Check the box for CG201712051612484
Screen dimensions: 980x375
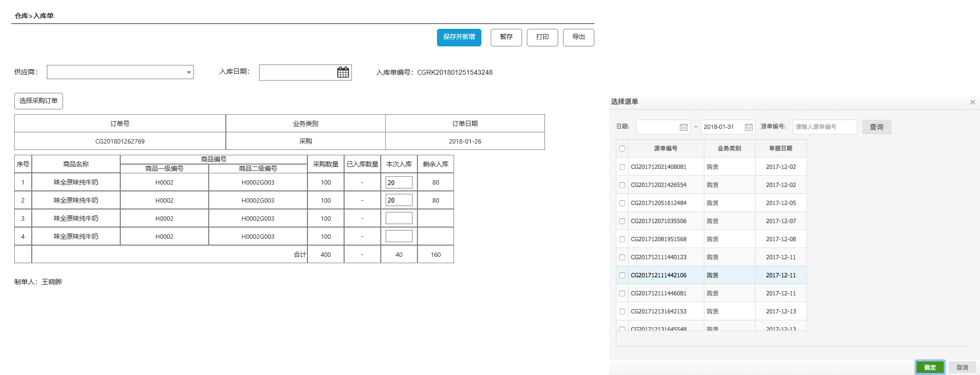(x=622, y=203)
